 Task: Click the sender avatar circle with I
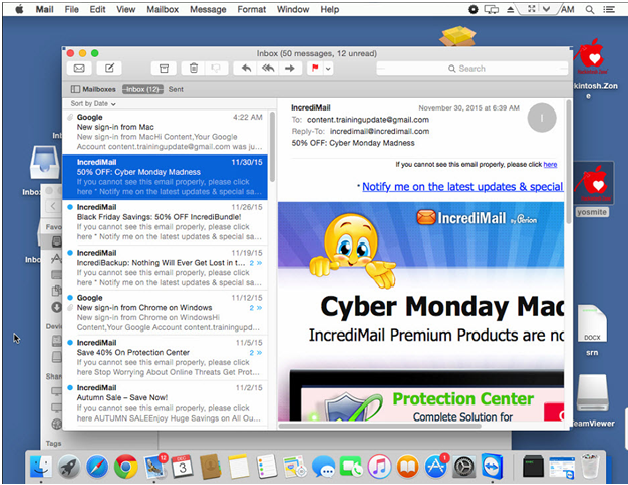[542, 118]
